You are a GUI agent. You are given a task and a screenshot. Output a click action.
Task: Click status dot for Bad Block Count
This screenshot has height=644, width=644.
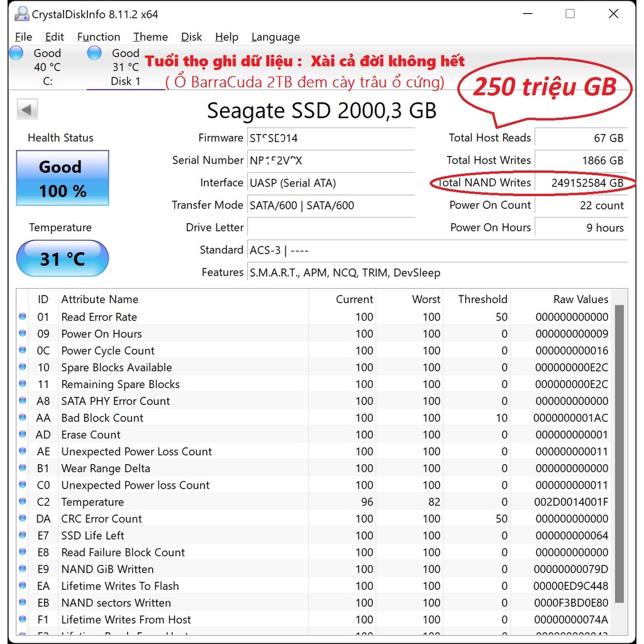pyautogui.click(x=23, y=418)
